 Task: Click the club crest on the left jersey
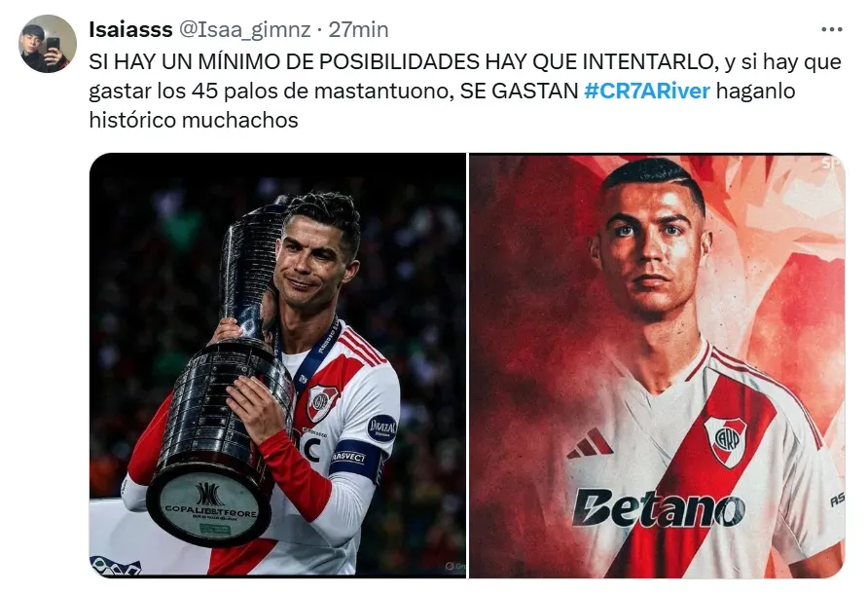pyautogui.click(x=323, y=402)
